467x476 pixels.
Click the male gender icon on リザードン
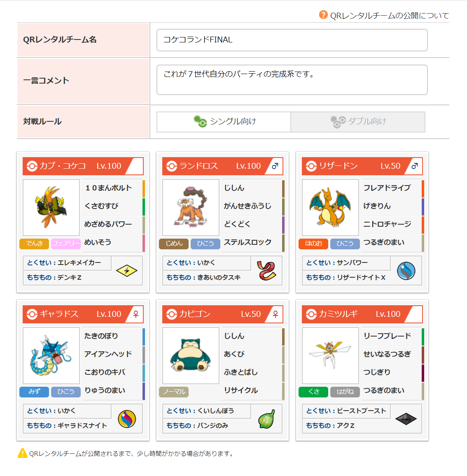click(x=414, y=166)
